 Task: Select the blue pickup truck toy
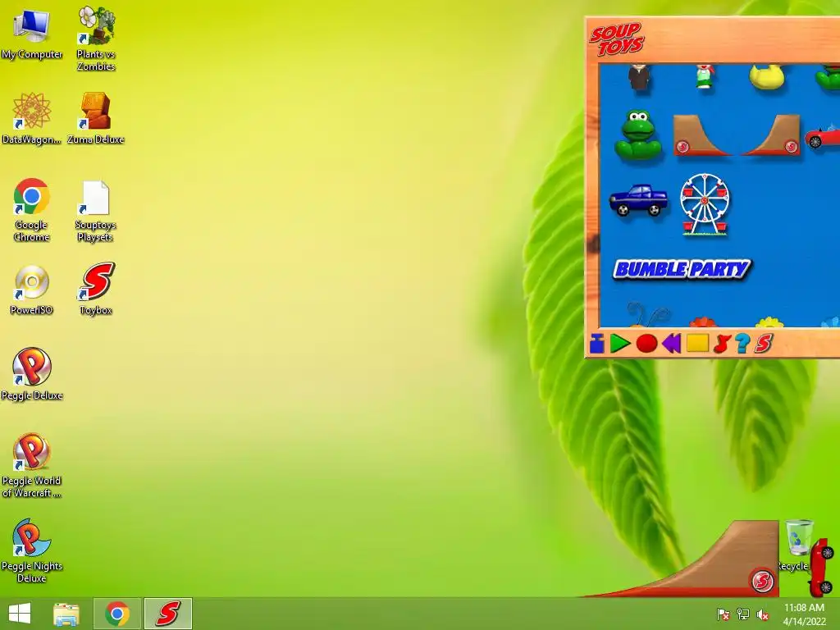tap(638, 200)
